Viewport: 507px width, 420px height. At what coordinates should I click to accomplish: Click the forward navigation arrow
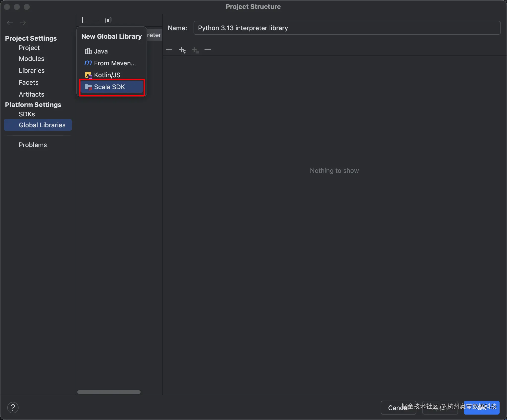[23, 23]
